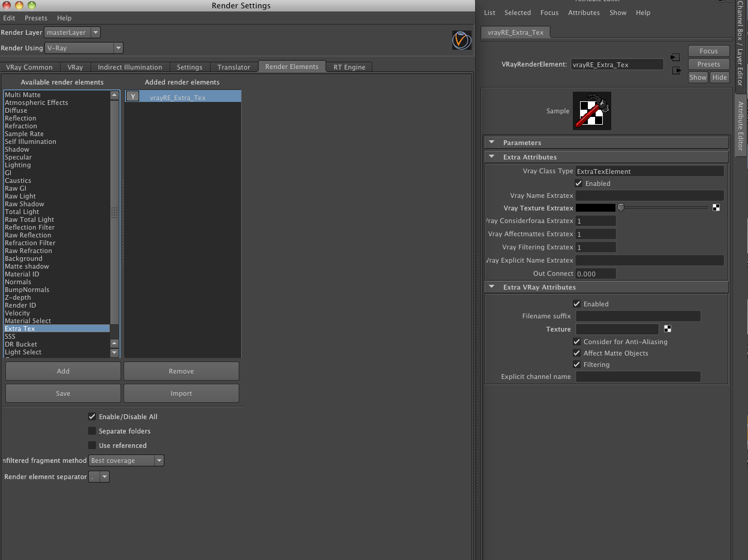The height and width of the screenshot is (560, 748).
Task: Click the Save button
Action: (63, 393)
